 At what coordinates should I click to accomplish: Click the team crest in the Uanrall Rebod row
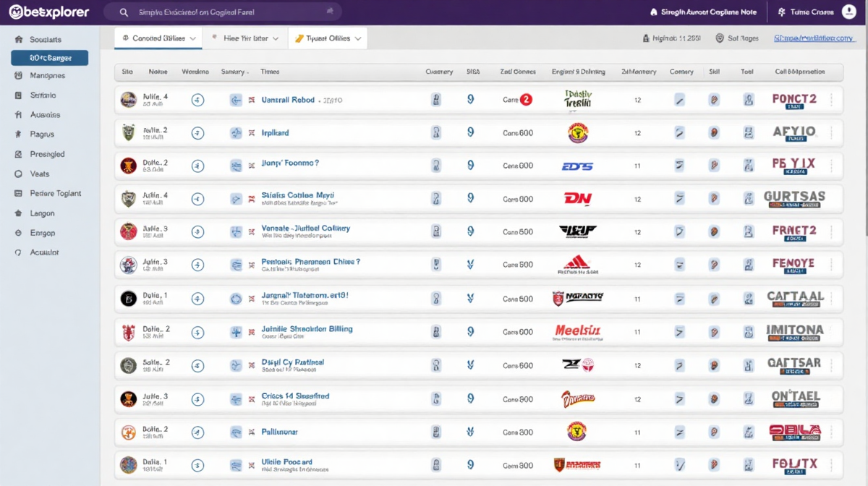tap(128, 100)
